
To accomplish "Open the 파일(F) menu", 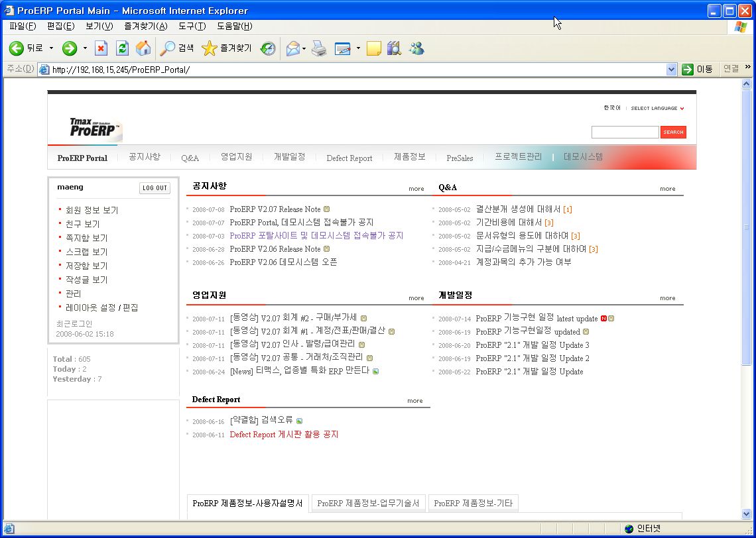I will [x=23, y=26].
